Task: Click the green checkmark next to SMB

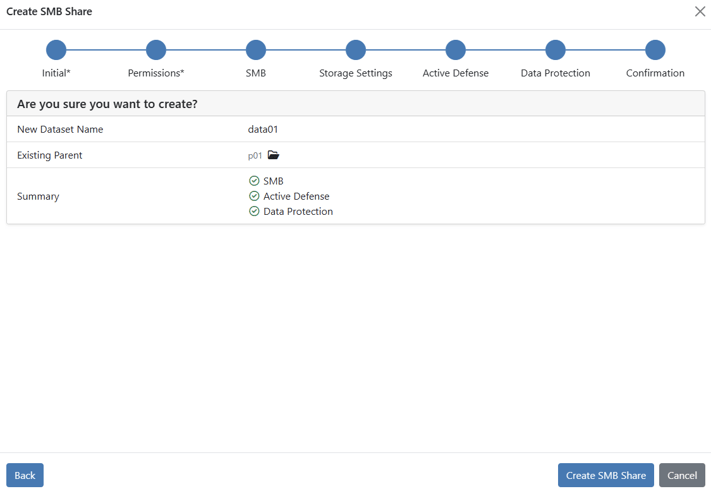Action: (254, 181)
